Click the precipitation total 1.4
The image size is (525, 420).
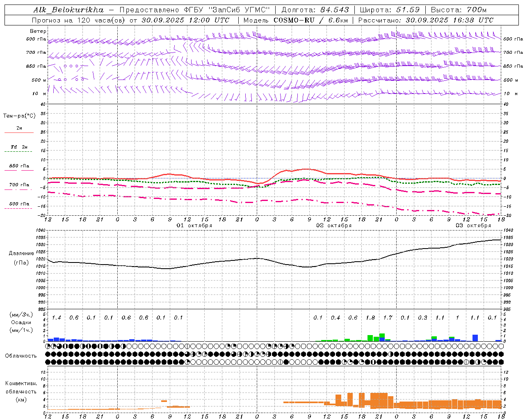tap(57, 317)
